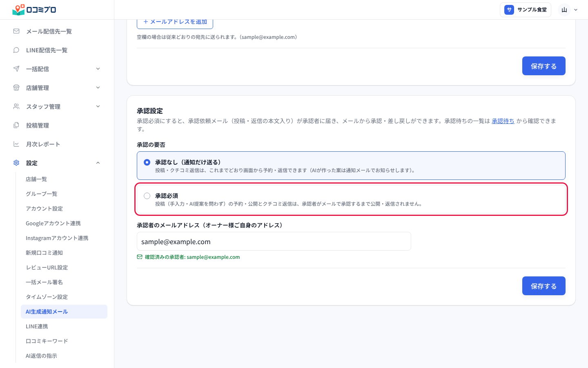Expand the 店舗管理 submenu chevron
This screenshot has height=368, width=588.
[98, 88]
